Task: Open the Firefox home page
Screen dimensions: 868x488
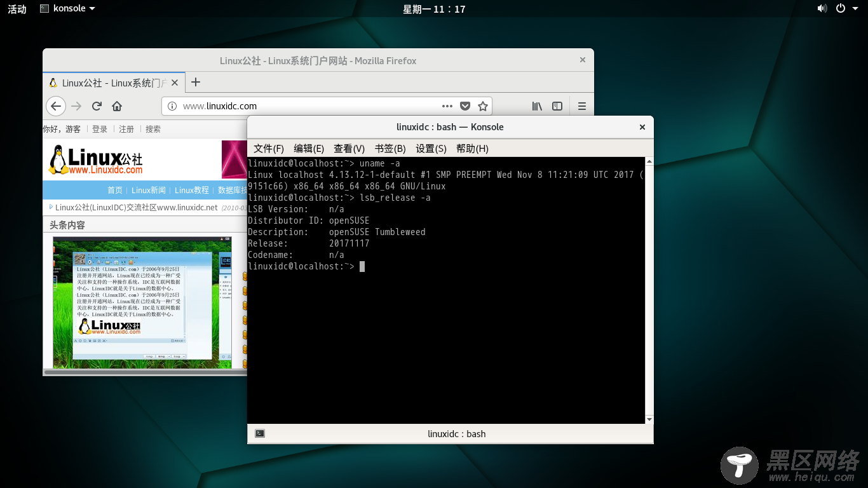Action: pyautogui.click(x=117, y=106)
